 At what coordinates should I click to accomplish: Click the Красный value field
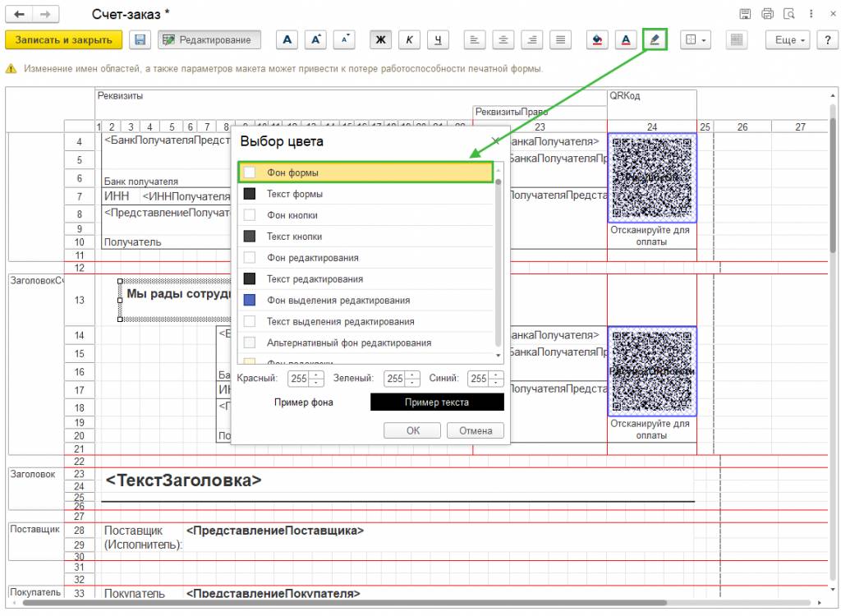tap(299, 379)
